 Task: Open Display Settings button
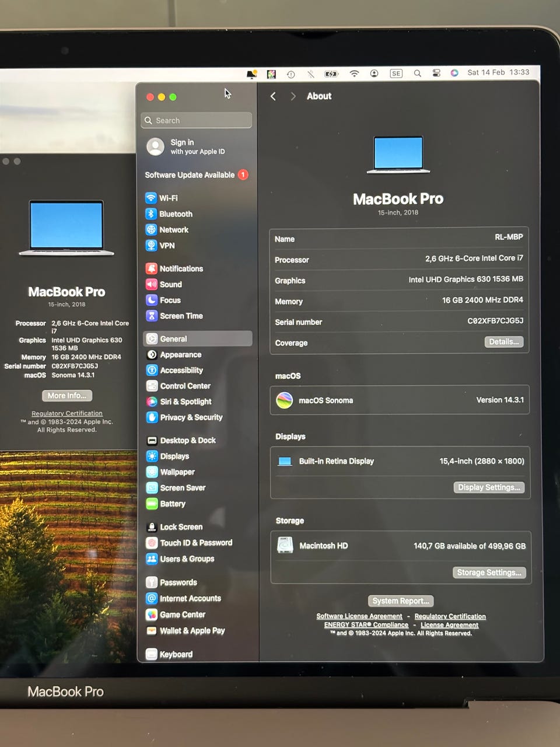pyautogui.click(x=489, y=487)
